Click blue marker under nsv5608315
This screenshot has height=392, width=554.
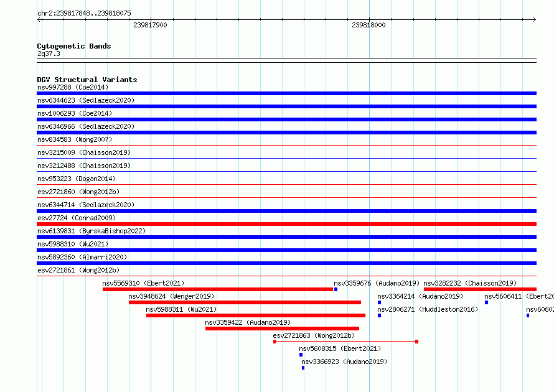[x=301, y=355]
